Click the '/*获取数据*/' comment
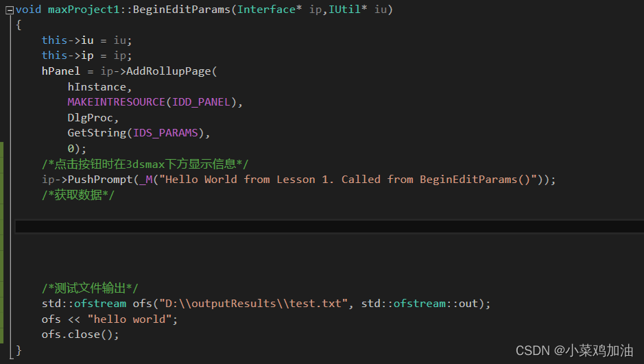This screenshot has width=644, height=364. [78, 195]
